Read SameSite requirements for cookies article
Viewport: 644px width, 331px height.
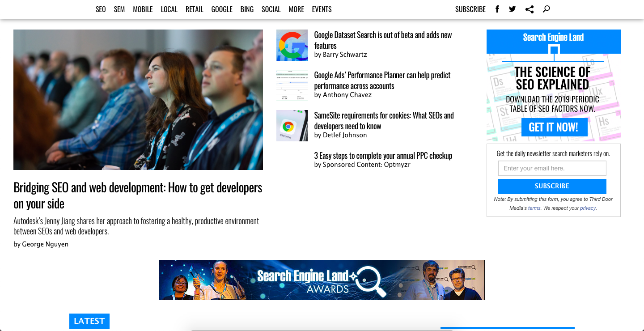pyautogui.click(x=384, y=121)
